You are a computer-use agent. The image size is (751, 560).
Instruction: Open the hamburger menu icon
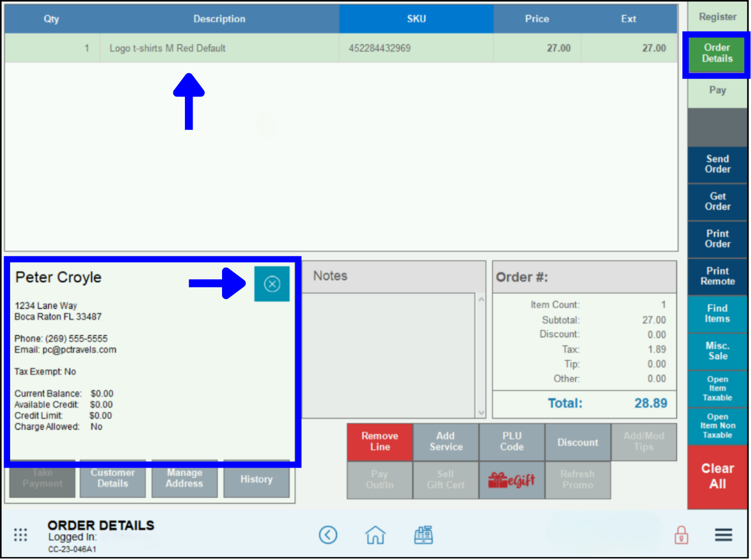pos(724,535)
